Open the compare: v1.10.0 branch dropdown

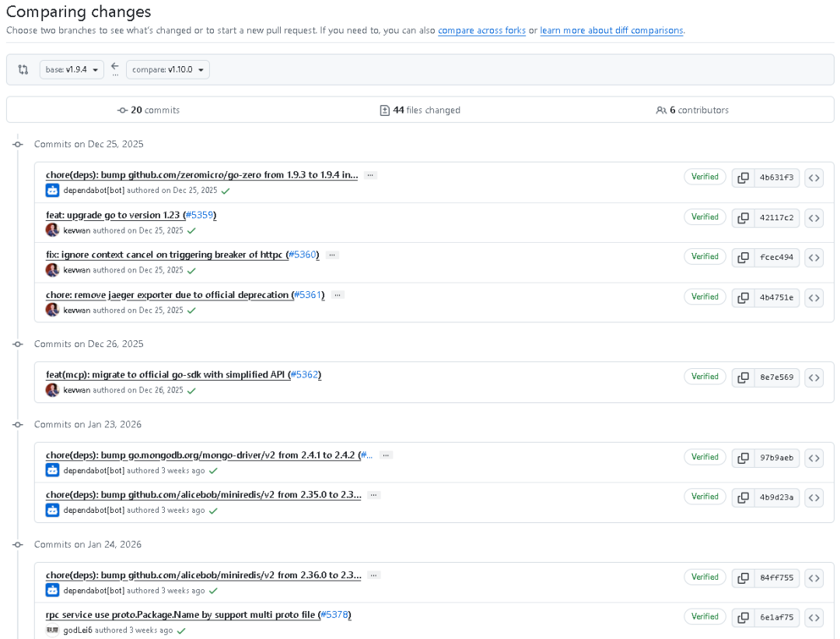click(x=168, y=70)
